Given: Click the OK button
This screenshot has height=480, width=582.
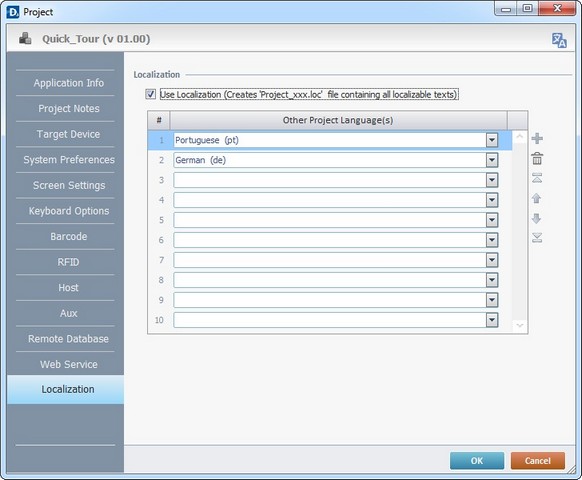Looking at the screenshot, I should pos(477,461).
